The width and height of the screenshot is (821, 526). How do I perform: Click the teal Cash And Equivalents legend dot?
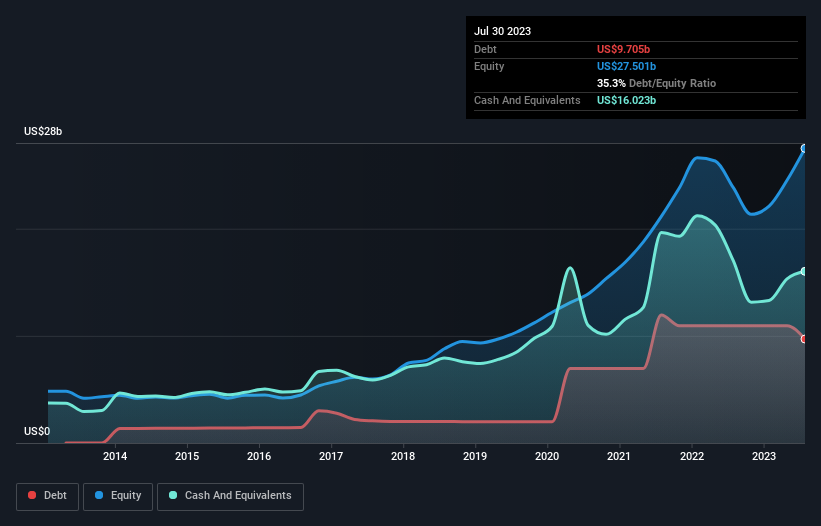point(173,495)
